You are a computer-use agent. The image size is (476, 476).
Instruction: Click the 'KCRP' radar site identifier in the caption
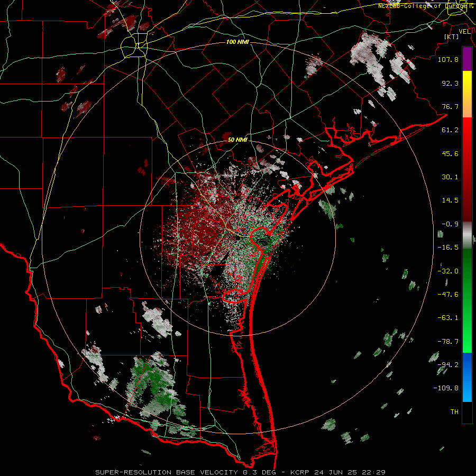tap(300, 472)
